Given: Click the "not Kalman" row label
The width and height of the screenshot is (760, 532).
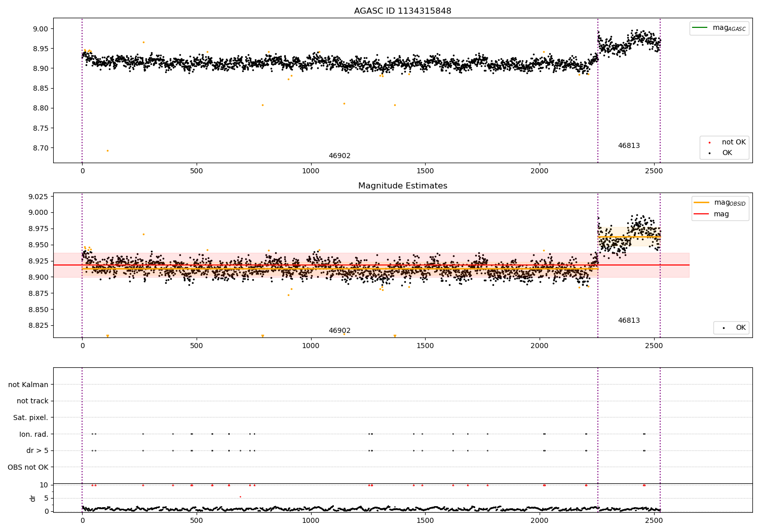Looking at the screenshot, I should coord(28,385).
